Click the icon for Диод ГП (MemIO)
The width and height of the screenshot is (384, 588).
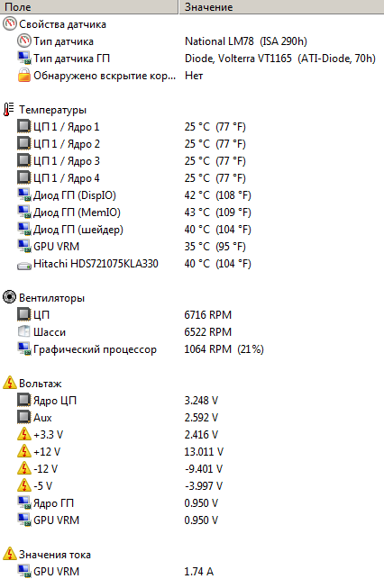tap(24, 213)
